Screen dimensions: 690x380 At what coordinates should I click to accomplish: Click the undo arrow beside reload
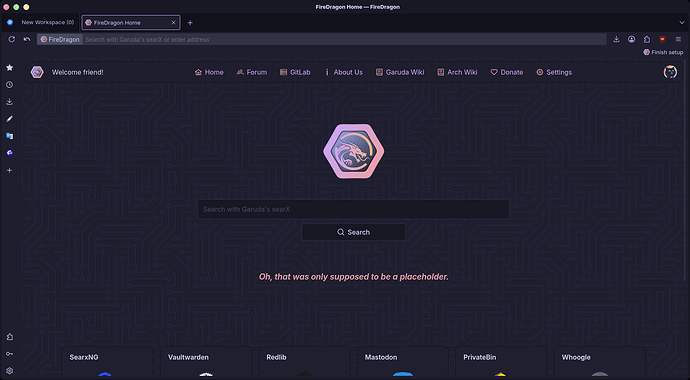(27, 39)
